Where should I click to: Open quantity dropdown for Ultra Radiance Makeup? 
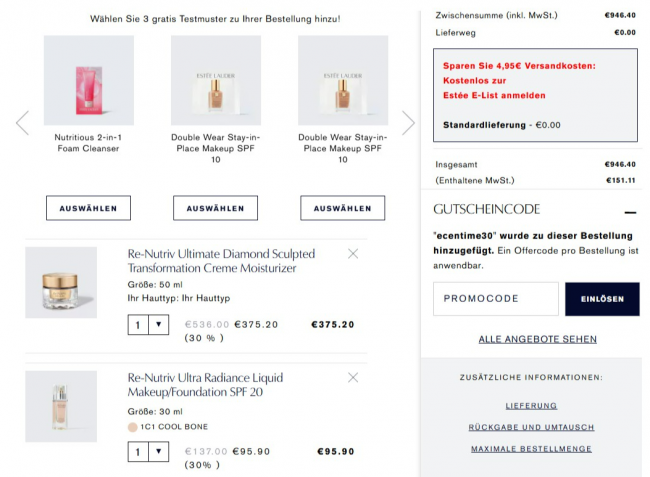158,451
